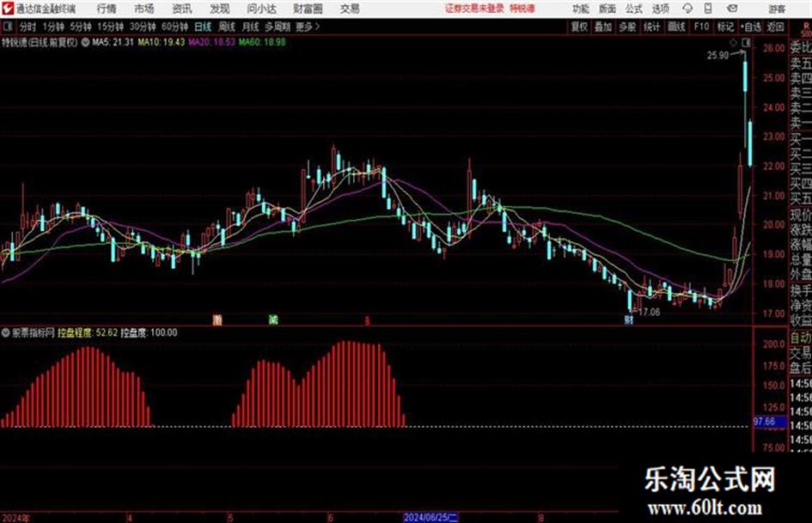The width and height of the screenshot is (812, 523).
Task: Click the green 减 event marker
Action: coord(273,319)
